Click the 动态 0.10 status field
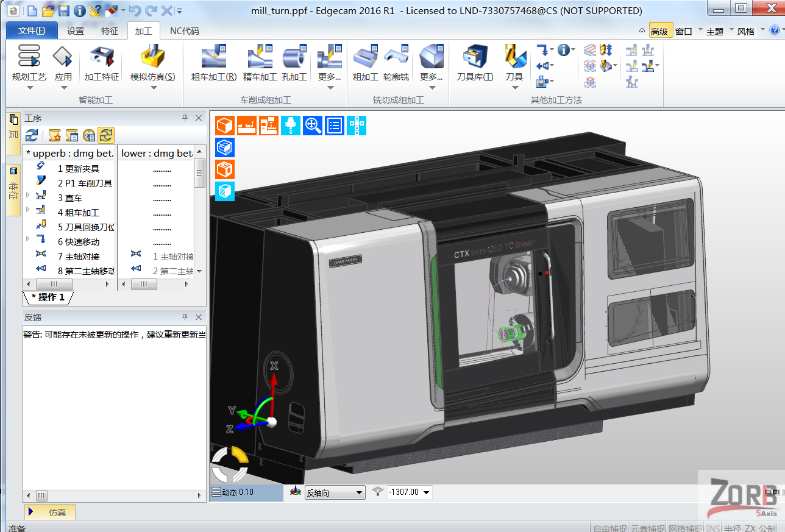Viewport: 785px width, 532px height. pyautogui.click(x=246, y=492)
